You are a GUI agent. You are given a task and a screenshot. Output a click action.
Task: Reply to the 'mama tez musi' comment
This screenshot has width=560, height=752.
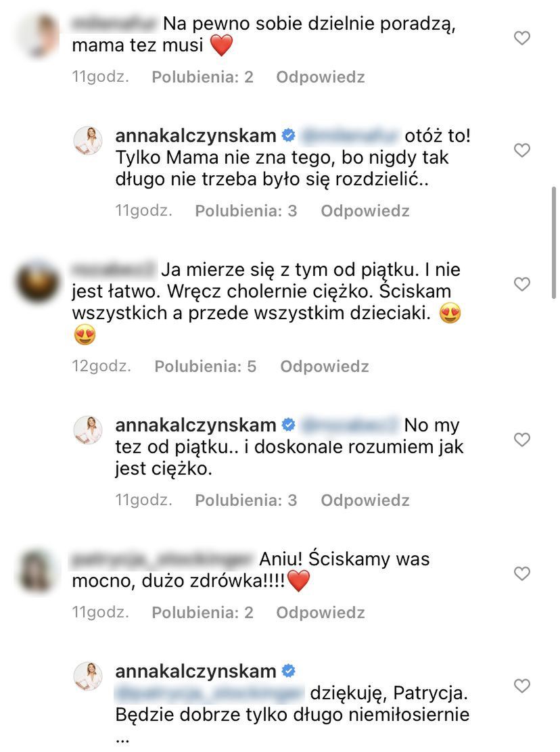coord(321,76)
